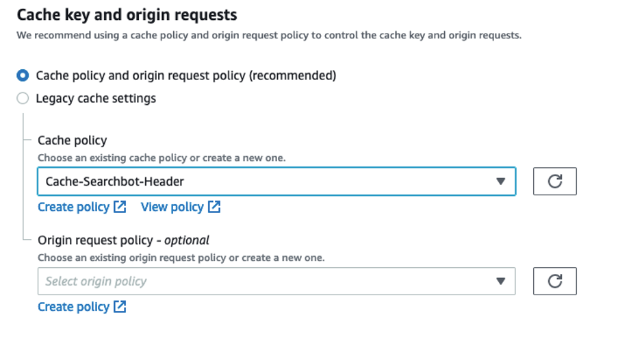Click the Select origin policy triangle icon
644x339 pixels.
click(500, 281)
